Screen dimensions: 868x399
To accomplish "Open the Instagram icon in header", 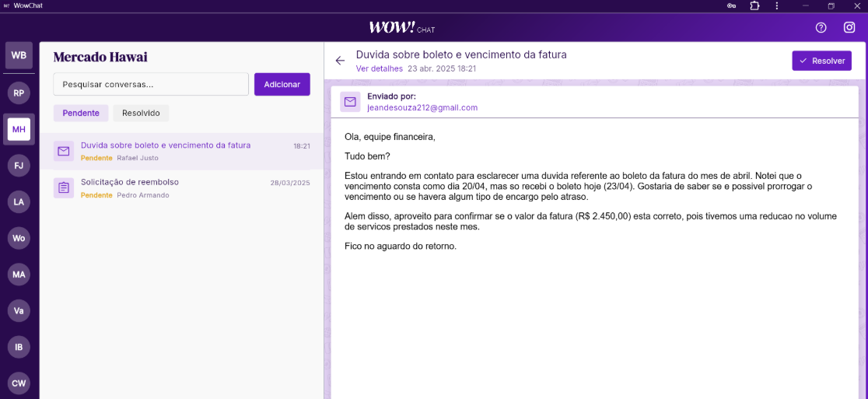I will (849, 27).
